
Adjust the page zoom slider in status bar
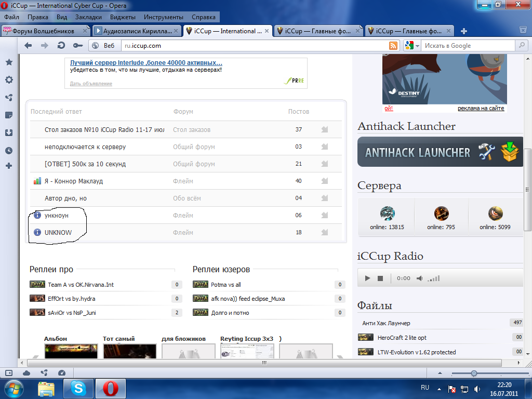[474, 373]
